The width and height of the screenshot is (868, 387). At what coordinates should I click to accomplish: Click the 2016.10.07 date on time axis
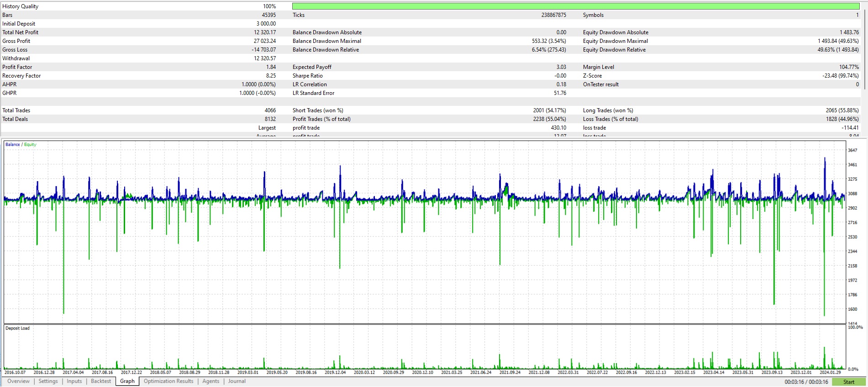coord(15,372)
